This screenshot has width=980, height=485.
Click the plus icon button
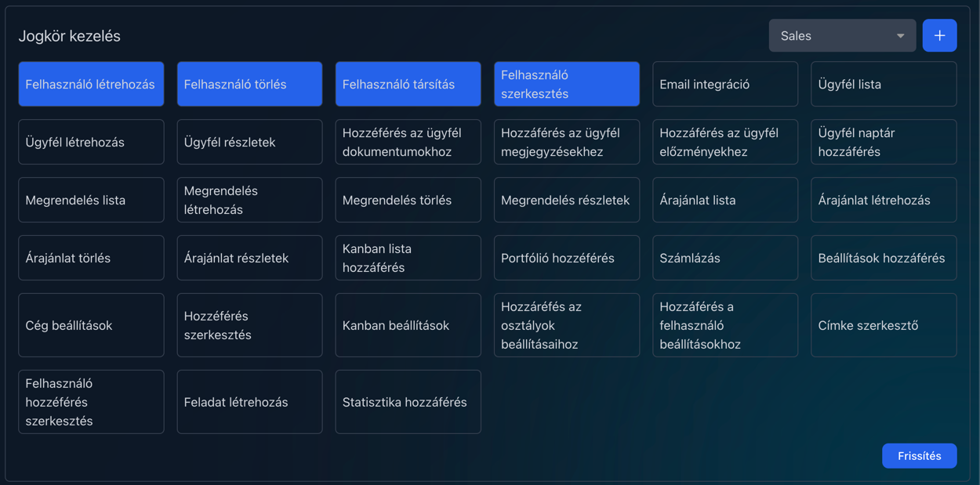tap(939, 36)
